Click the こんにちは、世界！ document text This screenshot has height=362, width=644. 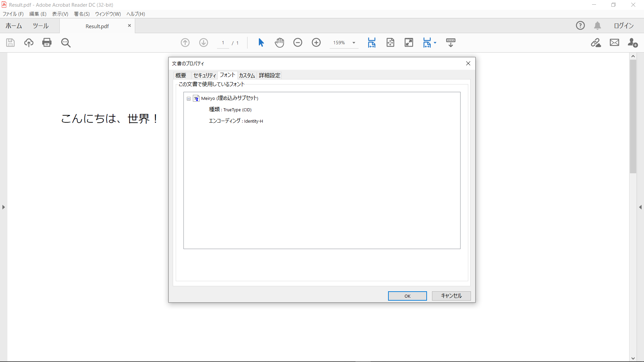point(110,119)
